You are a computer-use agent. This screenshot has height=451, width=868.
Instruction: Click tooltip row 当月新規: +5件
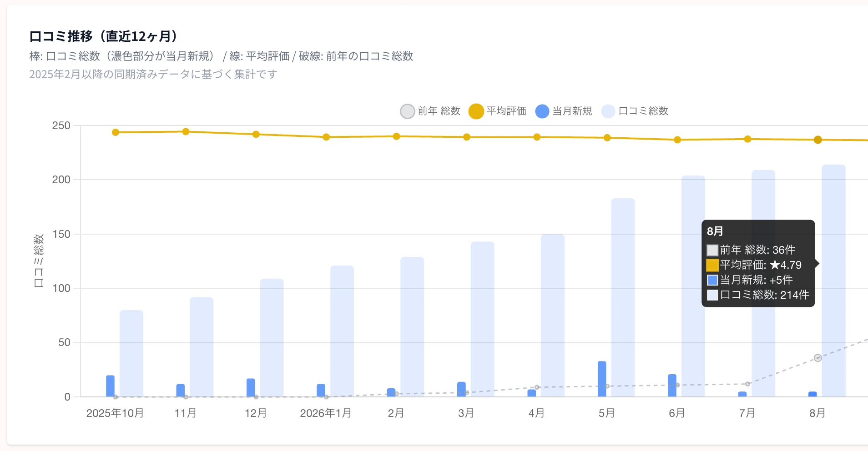coord(750,280)
